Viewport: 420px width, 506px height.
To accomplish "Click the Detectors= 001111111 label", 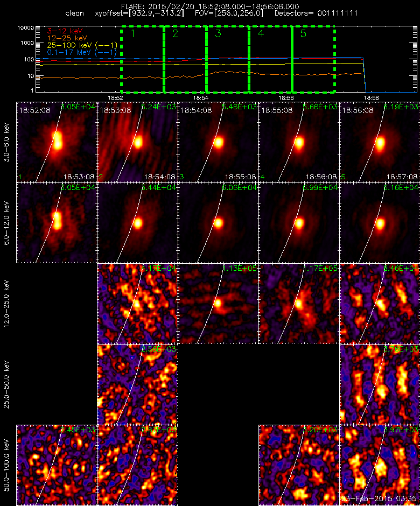I will [316, 13].
